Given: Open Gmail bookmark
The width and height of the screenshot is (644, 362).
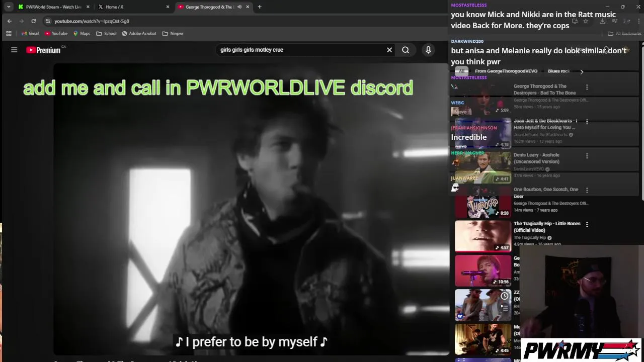Looking at the screenshot, I should click(30, 34).
